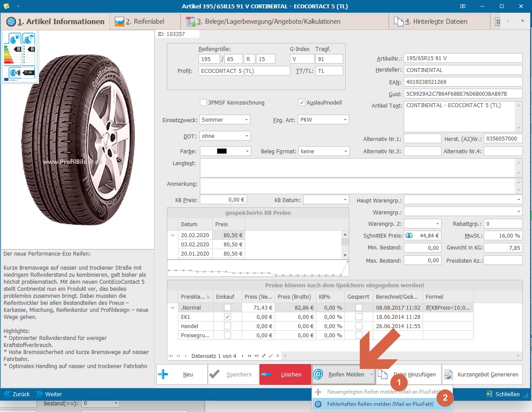Tick Einkauf checkbox in .Normal row
The width and height of the screenshot is (532, 412).
click(x=228, y=307)
